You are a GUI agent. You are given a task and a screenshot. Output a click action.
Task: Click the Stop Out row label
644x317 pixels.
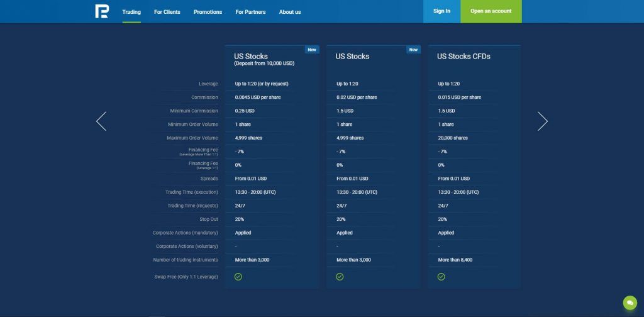click(x=209, y=220)
